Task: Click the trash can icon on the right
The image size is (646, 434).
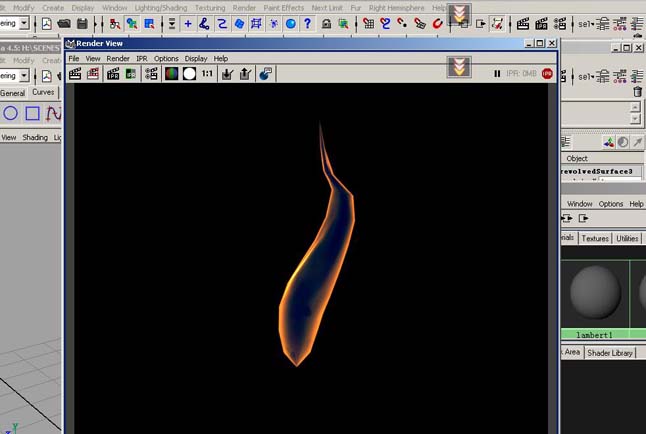Action: coord(638,91)
